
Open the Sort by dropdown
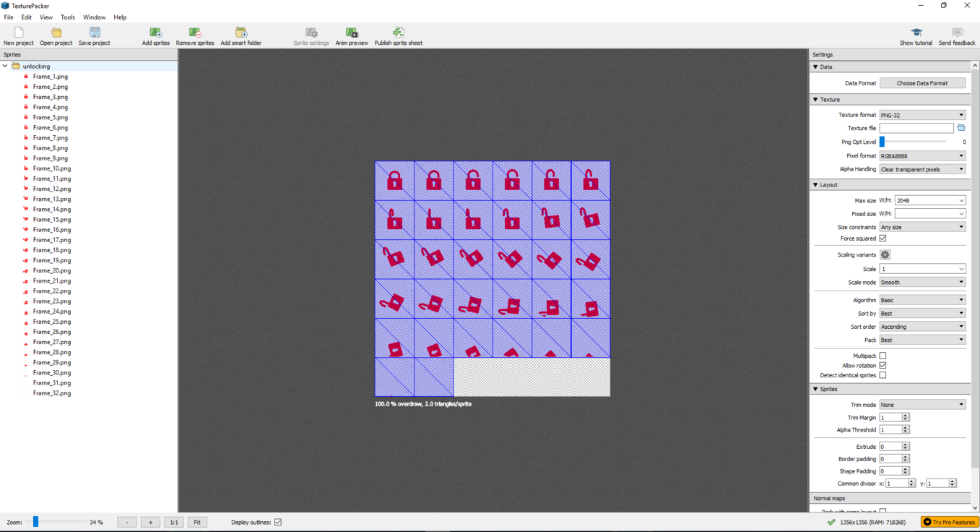(x=922, y=314)
